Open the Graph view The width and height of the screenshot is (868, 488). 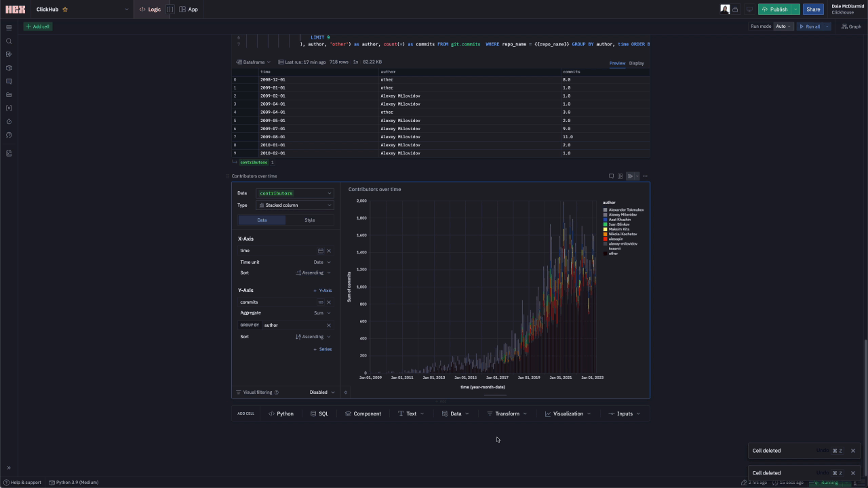click(x=851, y=26)
